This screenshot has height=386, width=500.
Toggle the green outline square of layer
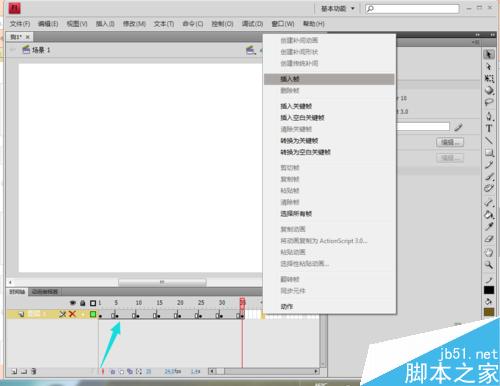93,314
